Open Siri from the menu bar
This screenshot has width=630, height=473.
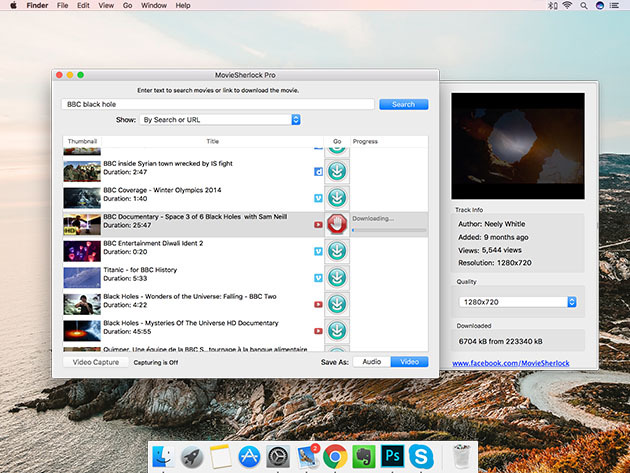(600, 6)
